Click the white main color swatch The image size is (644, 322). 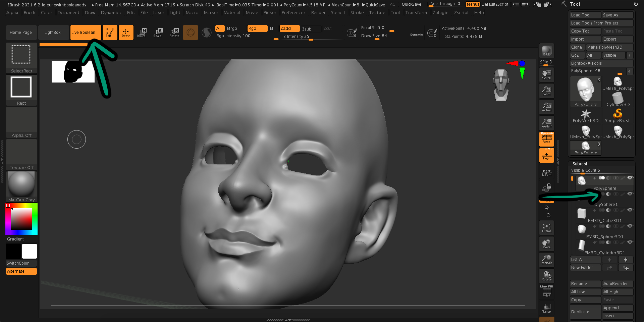pyautogui.click(x=30, y=251)
